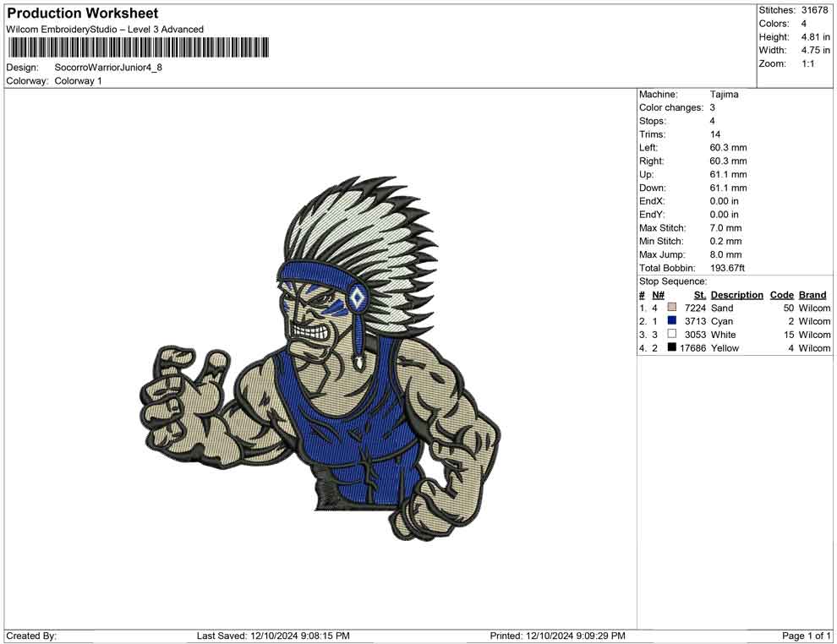This screenshot has width=837, height=644.
Task: Click the White description text
Action: (x=724, y=335)
